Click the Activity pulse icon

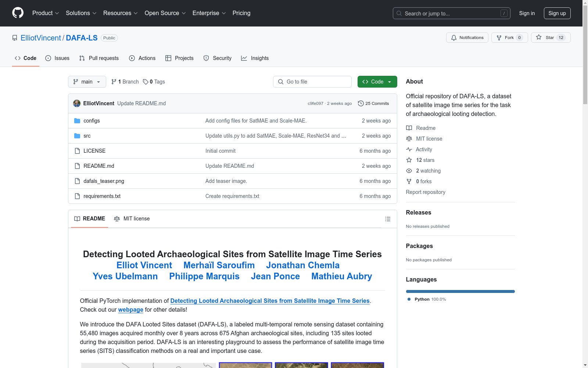[409, 149]
